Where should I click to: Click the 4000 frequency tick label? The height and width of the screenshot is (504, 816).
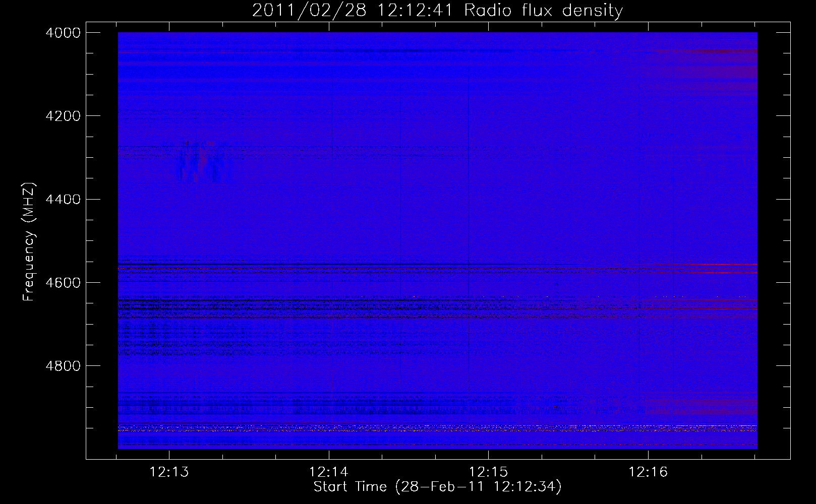pyautogui.click(x=63, y=33)
